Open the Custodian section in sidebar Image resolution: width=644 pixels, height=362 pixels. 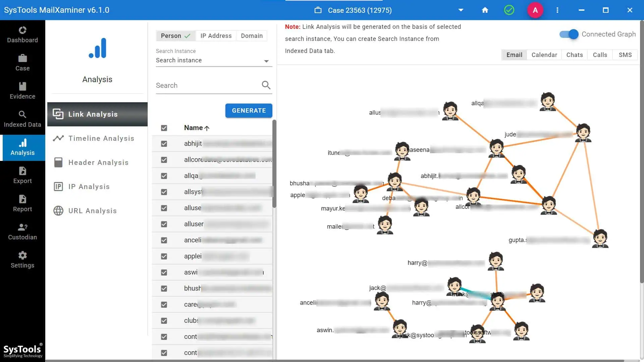click(x=22, y=232)
